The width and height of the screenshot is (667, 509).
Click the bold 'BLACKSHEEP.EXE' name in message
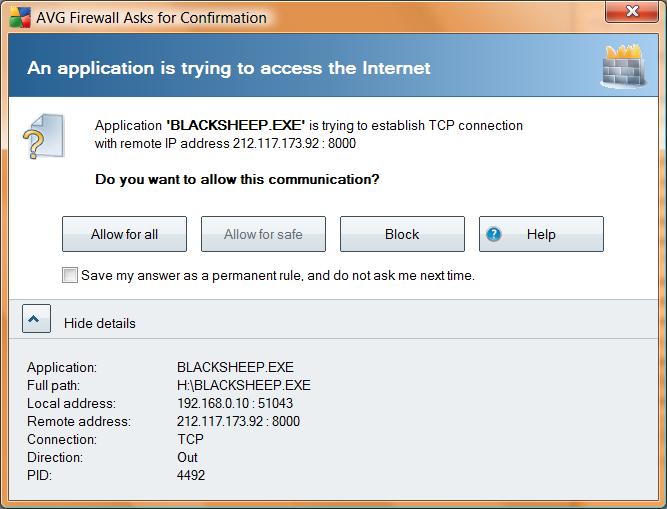tap(236, 125)
